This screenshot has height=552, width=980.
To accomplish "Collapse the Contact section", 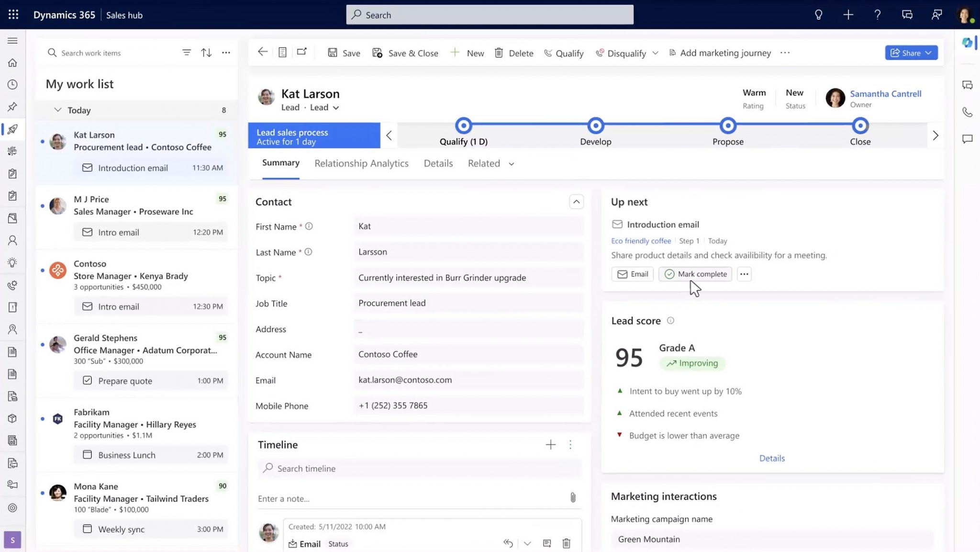I will coord(576,202).
